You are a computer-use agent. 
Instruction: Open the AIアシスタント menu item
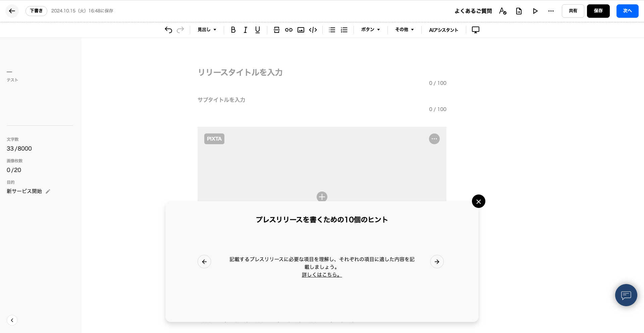tap(443, 30)
